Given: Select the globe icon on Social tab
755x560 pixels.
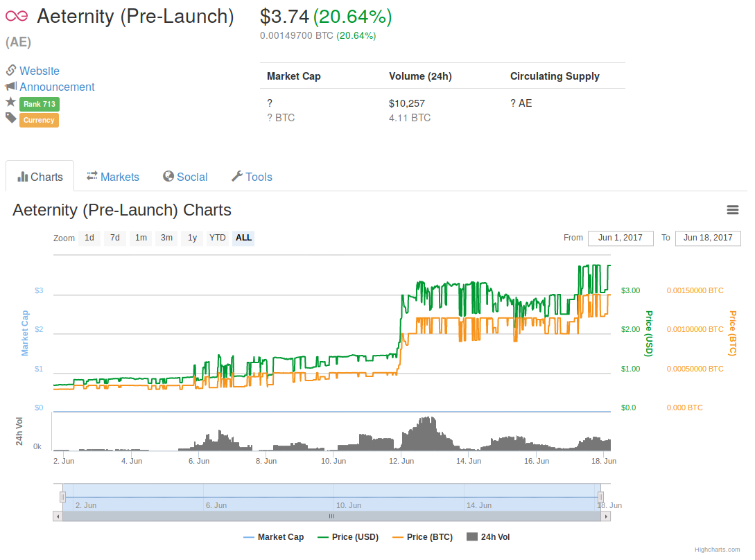Looking at the screenshot, I should pyautogui.click(x=166, y=177).
